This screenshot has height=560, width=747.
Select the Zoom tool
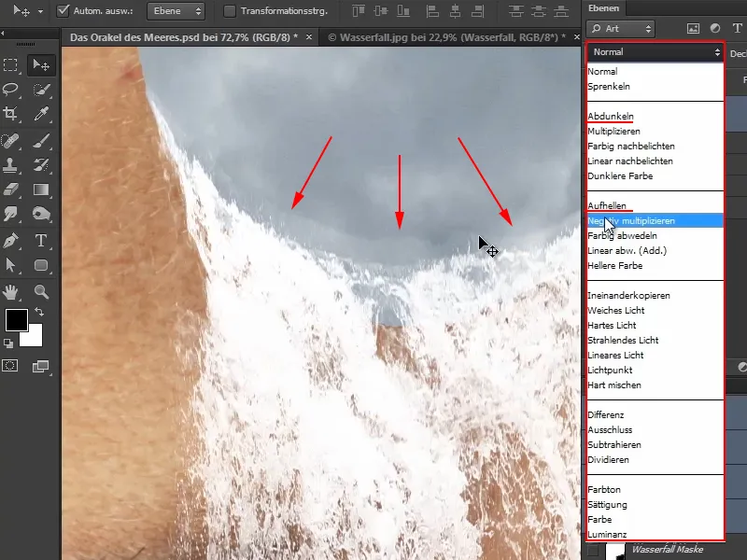41,291
